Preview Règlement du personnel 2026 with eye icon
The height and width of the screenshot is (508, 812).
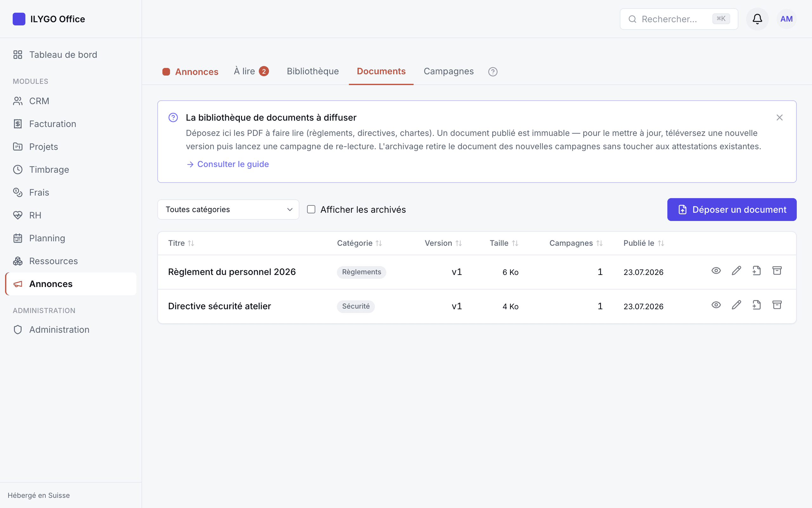pyautogui.click(x=716, y=271)
